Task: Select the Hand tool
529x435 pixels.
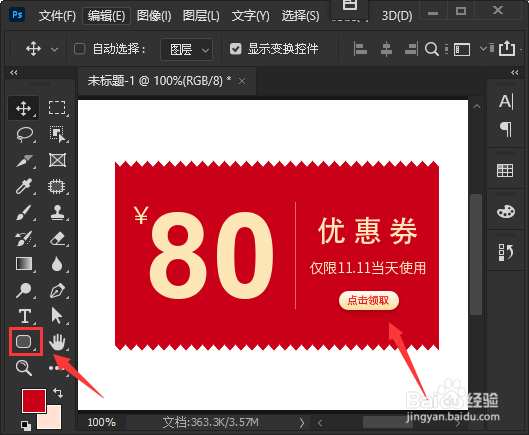Action: tap(57, 342)
